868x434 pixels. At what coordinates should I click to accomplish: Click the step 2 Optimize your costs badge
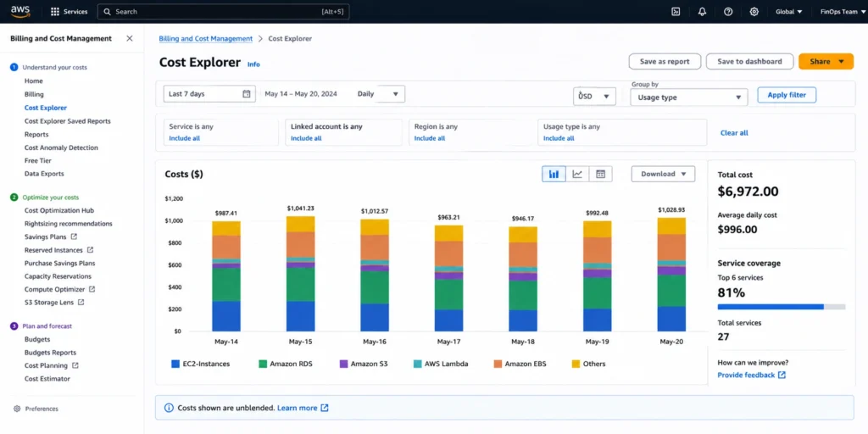click(x=14, y=197)
